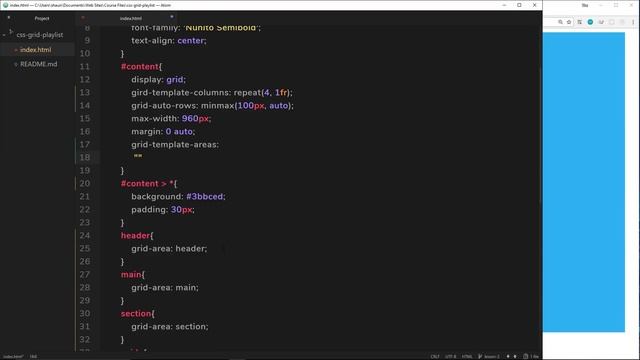Click the extension icon right of the teal circle
The image size is (640, 360).
coord(601,22)
